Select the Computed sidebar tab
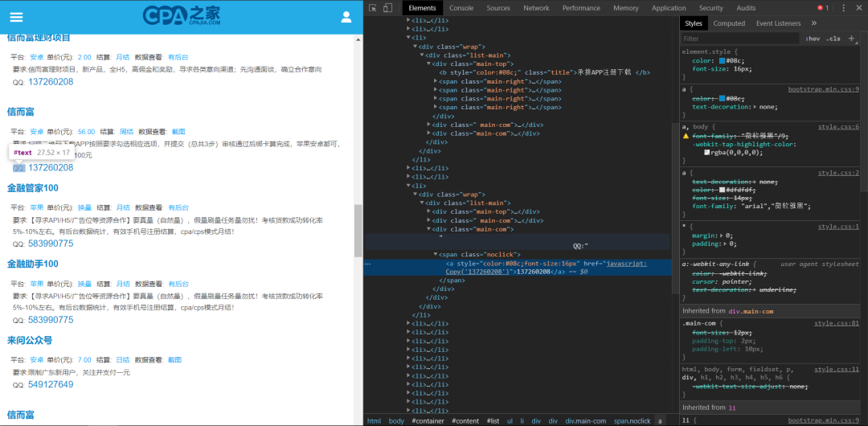This screenshot has height=426, width=868. (x=729, y=23)
